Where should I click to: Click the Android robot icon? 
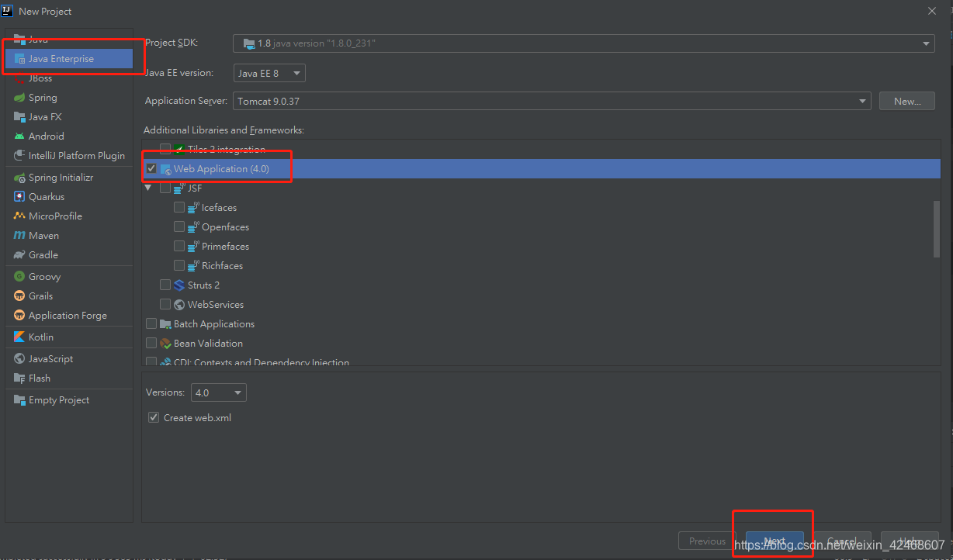pyautogui.click(x=19, y=137)
